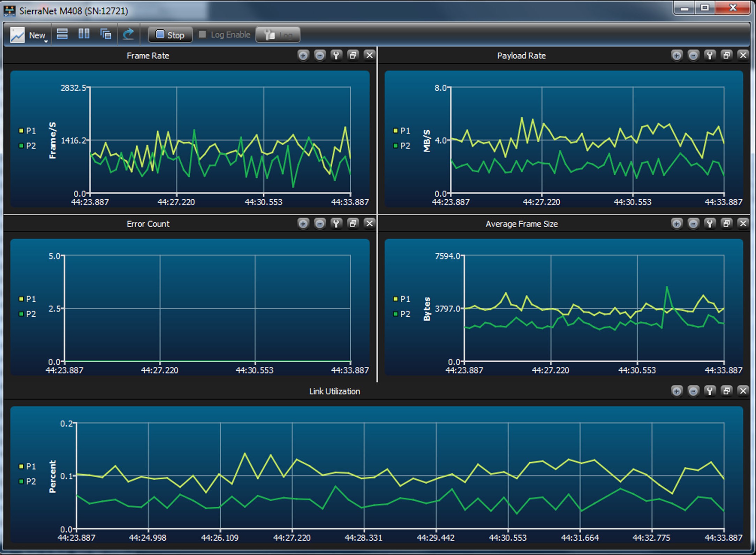Toggle P2 legend in Payload Rate chart
The image size is (756, 555).
coord(401,146)
